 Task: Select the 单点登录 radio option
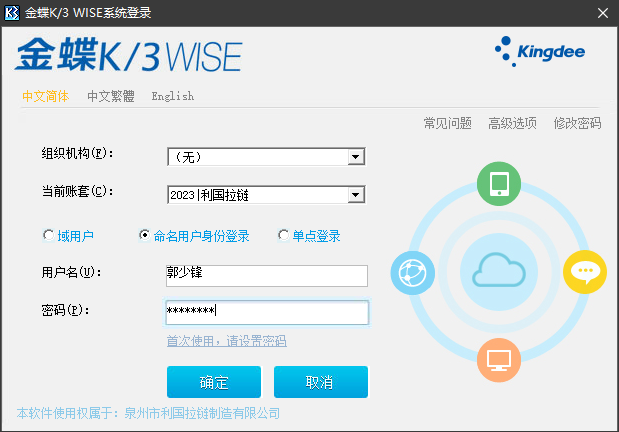point(284,236)
